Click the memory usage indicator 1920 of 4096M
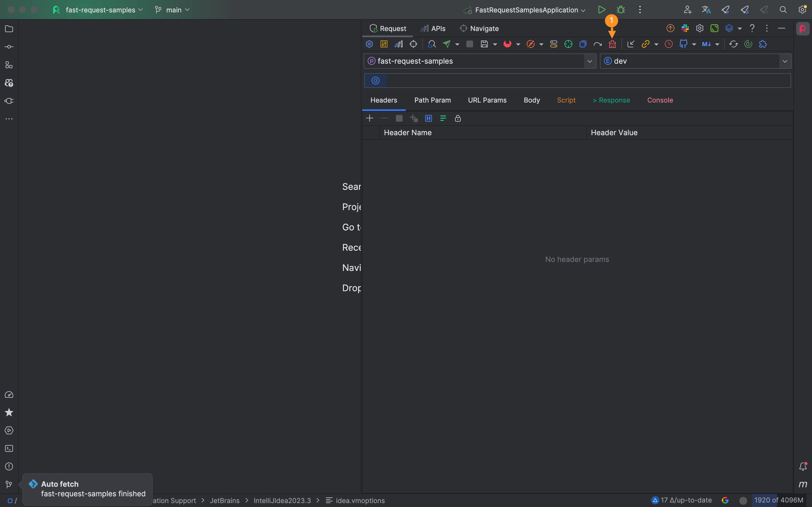Viewport: 812px width, 507px height. click(x=778, y=500)
